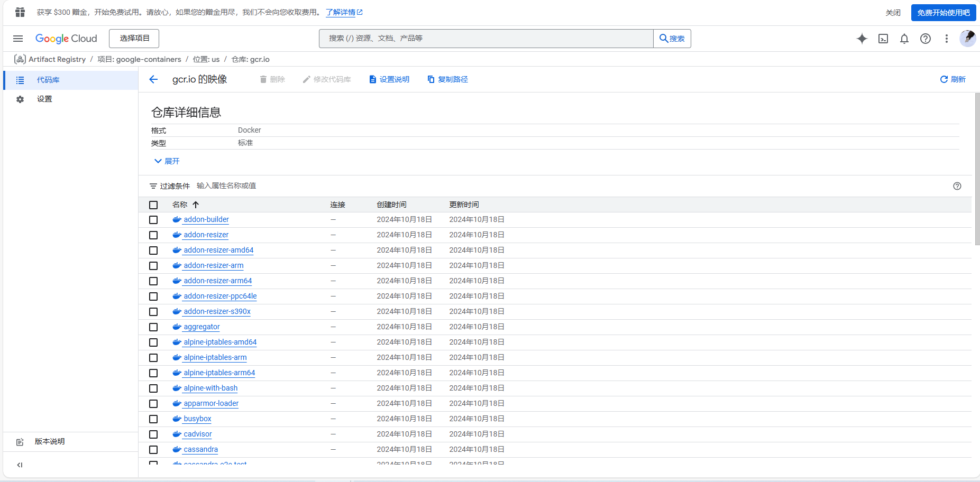Open the notifications bell

point(904,39)
